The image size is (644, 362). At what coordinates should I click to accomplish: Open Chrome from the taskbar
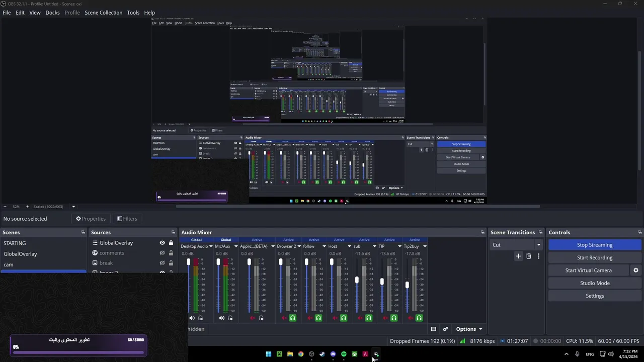[x=300, y=354]
